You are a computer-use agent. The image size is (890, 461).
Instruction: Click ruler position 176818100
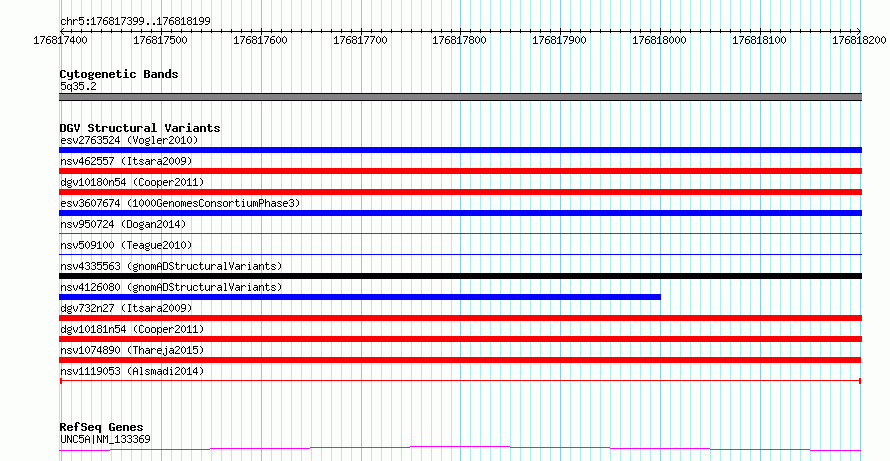[x=759, y=41]
